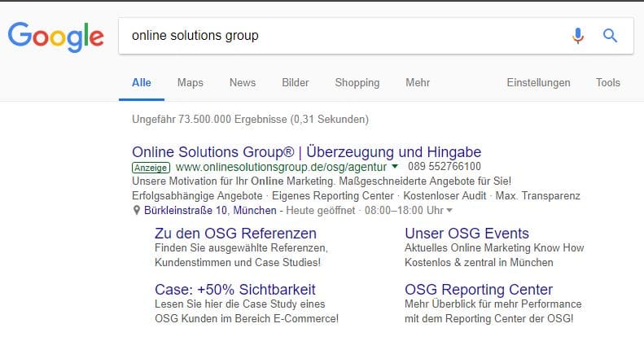Switch to the Maps tab
The width and height of the screenshot is (644, 341).
click(191, 82)
